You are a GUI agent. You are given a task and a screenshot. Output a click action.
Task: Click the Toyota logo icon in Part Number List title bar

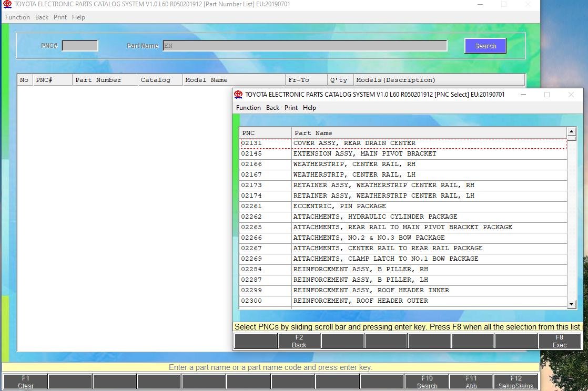[7, 4]
